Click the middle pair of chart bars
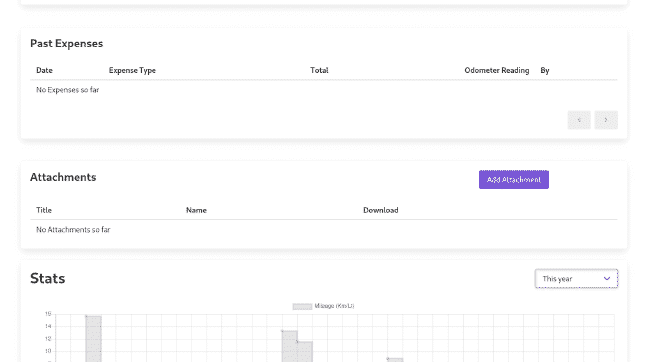This screenshot has height=362, width=660. pos(297,346)
